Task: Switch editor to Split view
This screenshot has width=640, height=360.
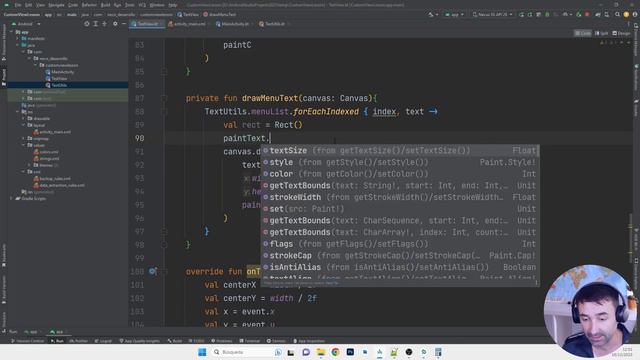Action: click(601, 33)
